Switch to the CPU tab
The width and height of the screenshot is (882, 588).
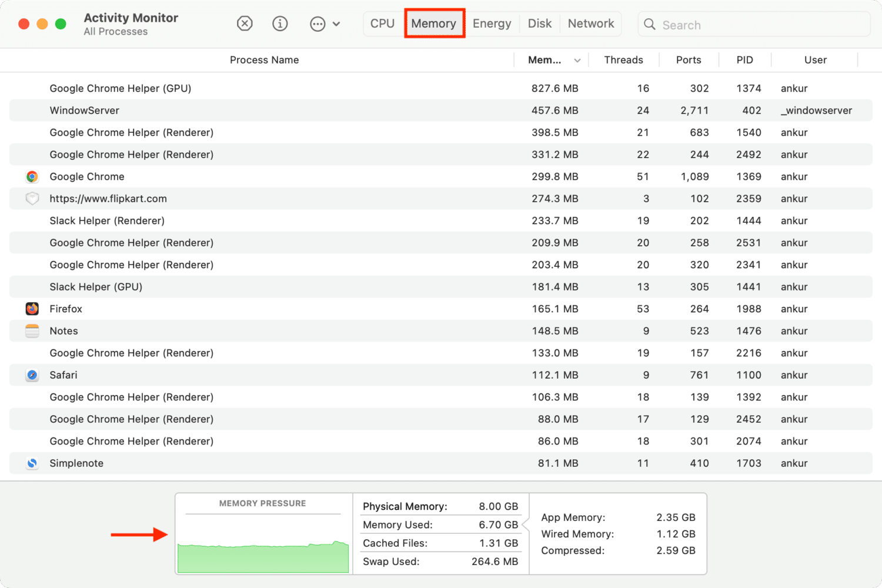click(x=382, y=24)
